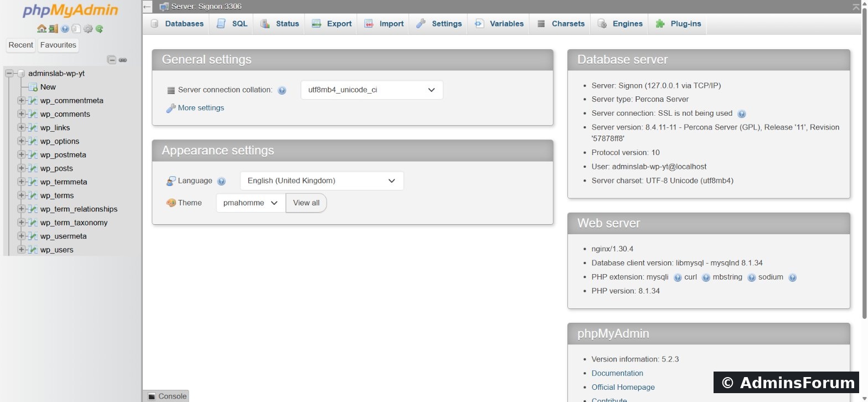This screenshot has width=868, height=402.
Task: Open the SQL tab
Action: 232,24
